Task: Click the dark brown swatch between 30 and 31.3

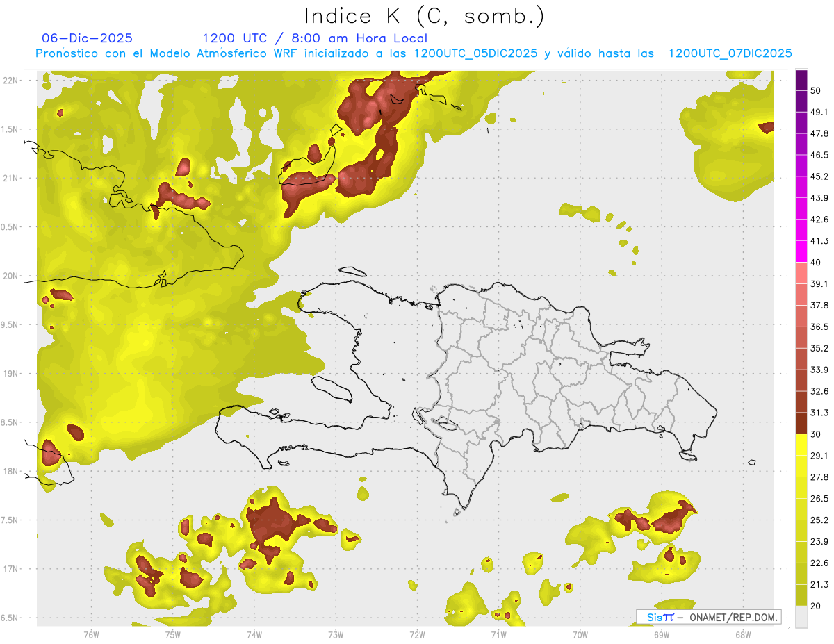Action: pyautogui.click(x=801, y=423)
